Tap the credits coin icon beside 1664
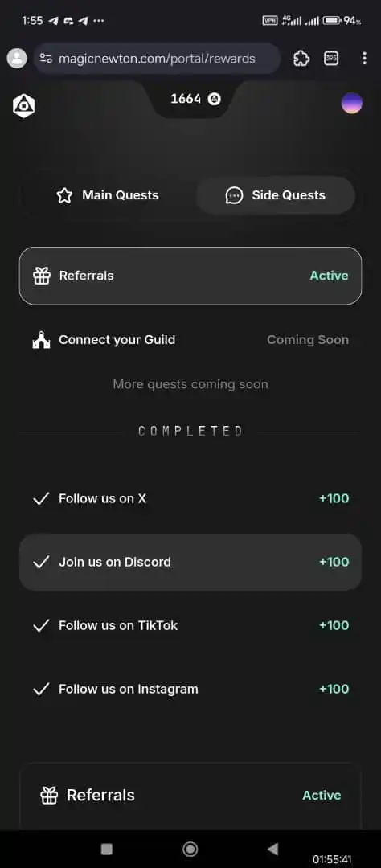The width and height of the screenshot is (381, 868). click(x=215, y=99)
